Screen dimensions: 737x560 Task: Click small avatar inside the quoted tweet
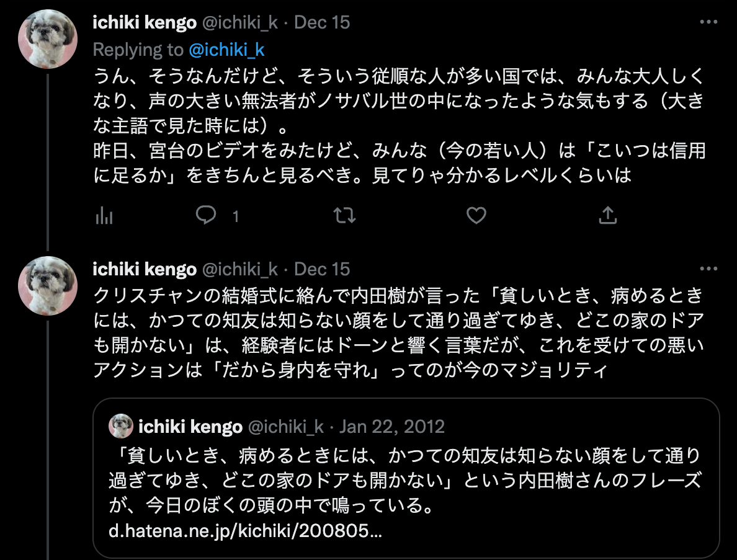click(121, 426)
